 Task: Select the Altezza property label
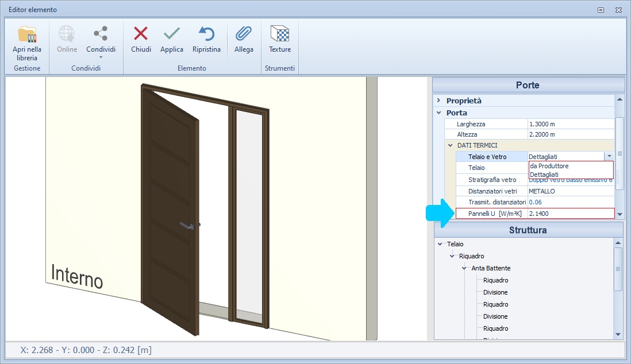pyautogui.click(x=467, y=134)
